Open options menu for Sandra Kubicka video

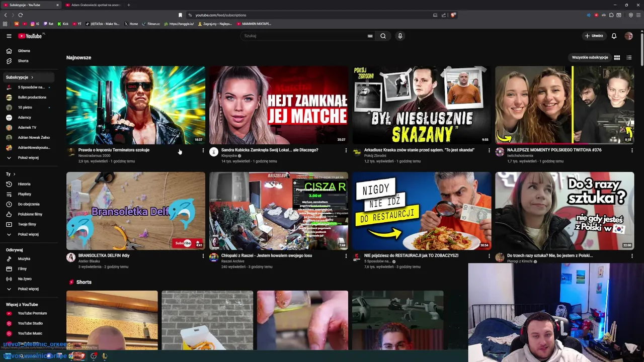(x=346, y=150)
